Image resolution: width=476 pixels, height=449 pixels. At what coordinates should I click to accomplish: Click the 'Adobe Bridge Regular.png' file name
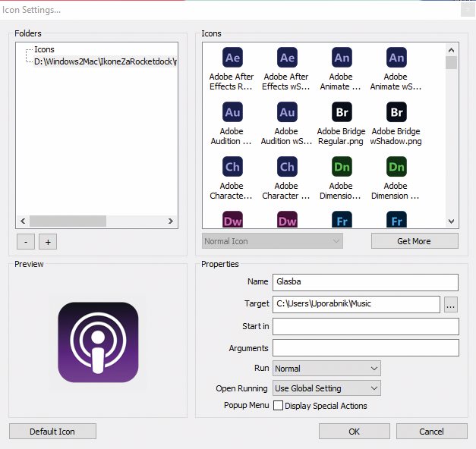coord(341,137)
